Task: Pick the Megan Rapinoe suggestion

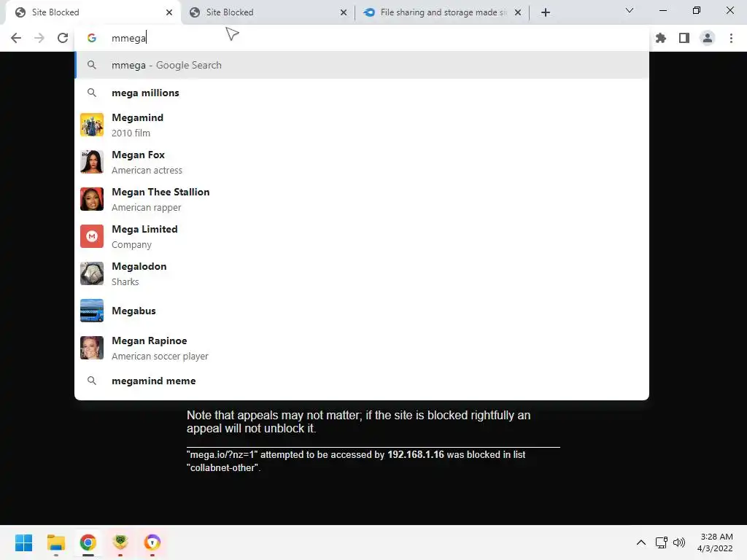Action: [x=362, y=348]
